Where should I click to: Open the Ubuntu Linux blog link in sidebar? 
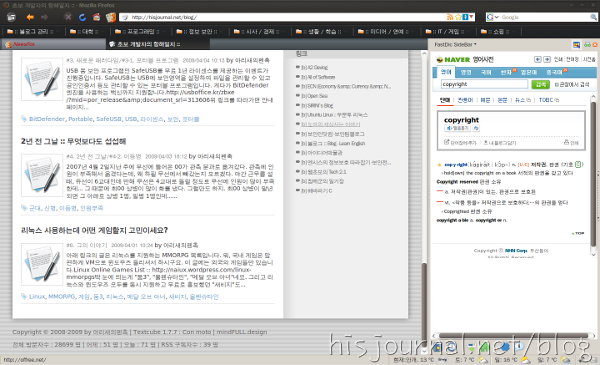tap(334, 115)
